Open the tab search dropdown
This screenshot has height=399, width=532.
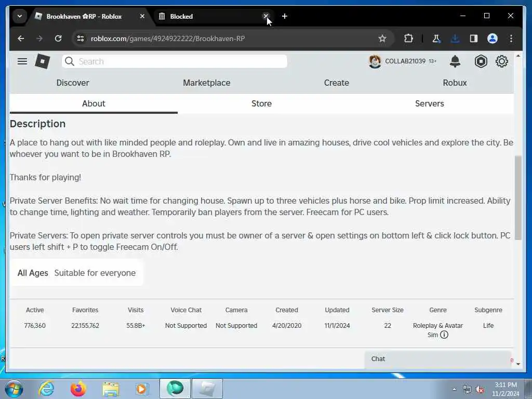click(20, 16)
